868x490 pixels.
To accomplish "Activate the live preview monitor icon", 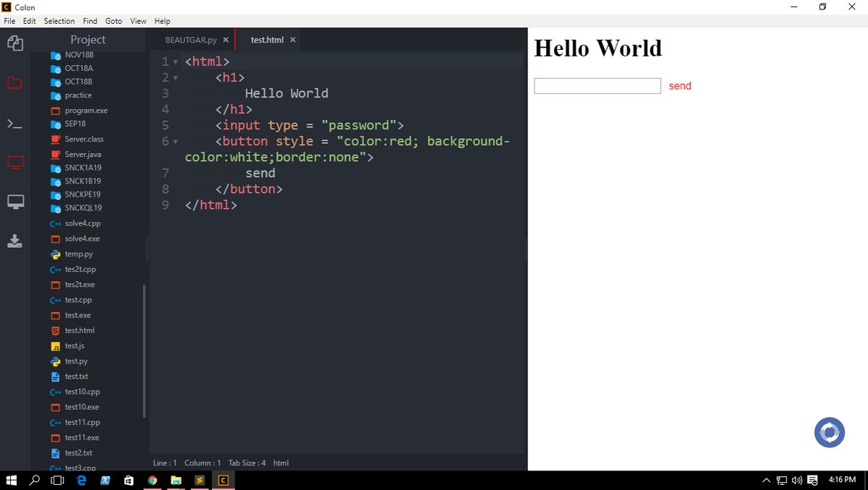I will (x=14, y=162).
